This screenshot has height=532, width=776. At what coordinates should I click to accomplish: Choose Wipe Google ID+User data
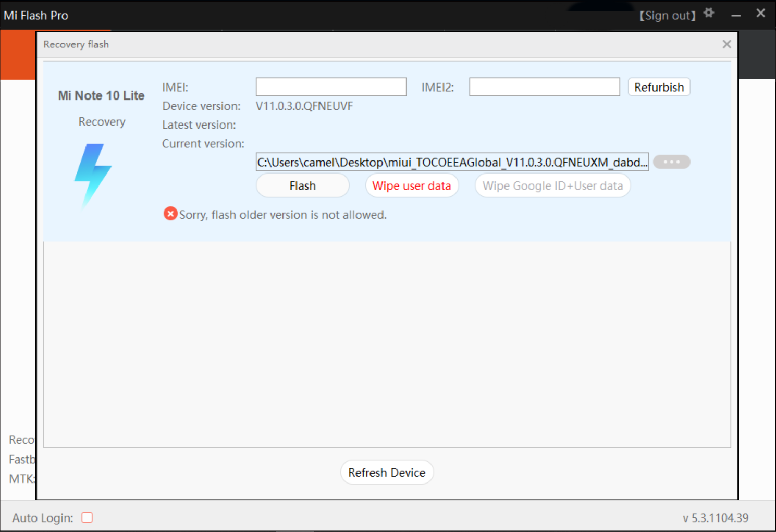(x=552, y=186)
